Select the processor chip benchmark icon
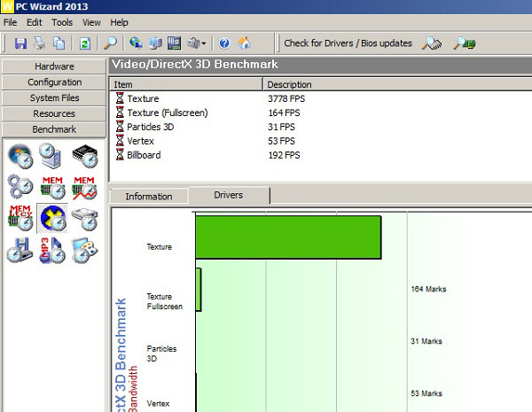 (84, 156)
